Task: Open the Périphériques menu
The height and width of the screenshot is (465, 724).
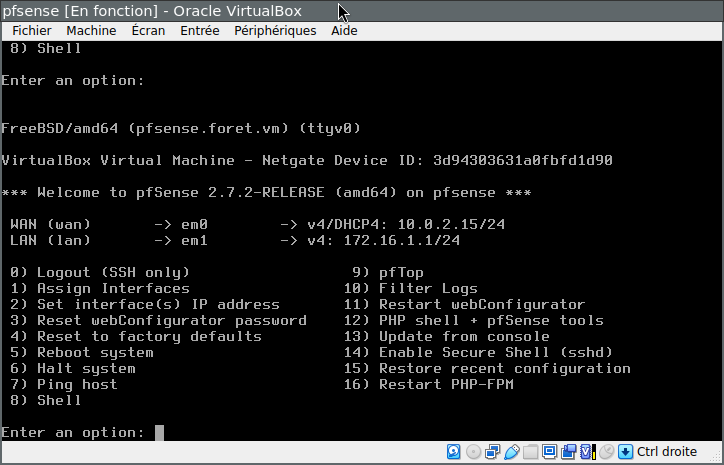Action: coord(275,31)
